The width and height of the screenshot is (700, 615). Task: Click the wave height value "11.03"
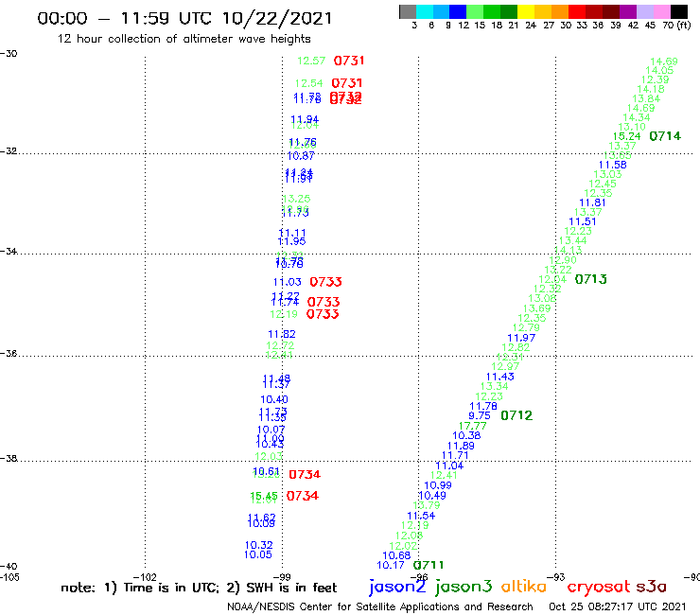pos(288,282)
